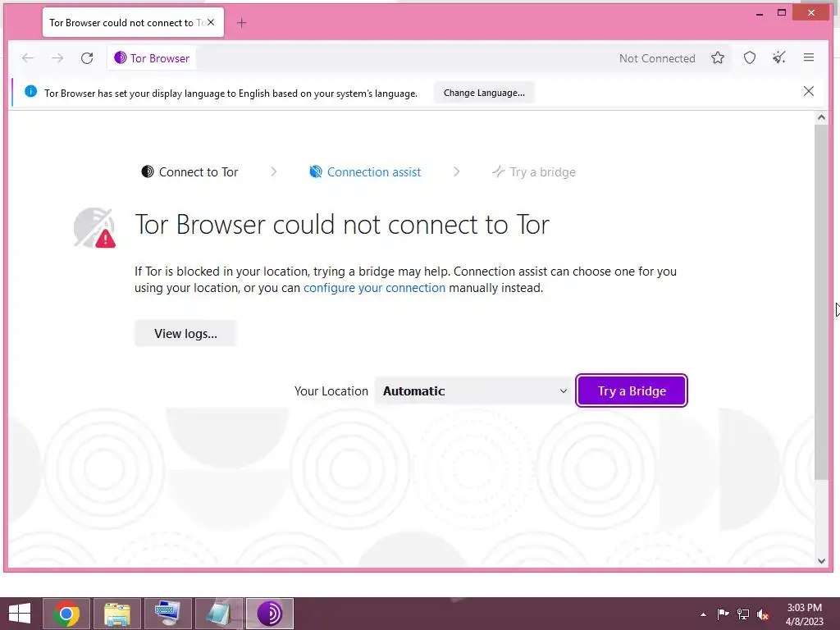The width and height of the screenshot is (840, 630).
Task: Open the hamburger application menu
Action: point(808,58)
